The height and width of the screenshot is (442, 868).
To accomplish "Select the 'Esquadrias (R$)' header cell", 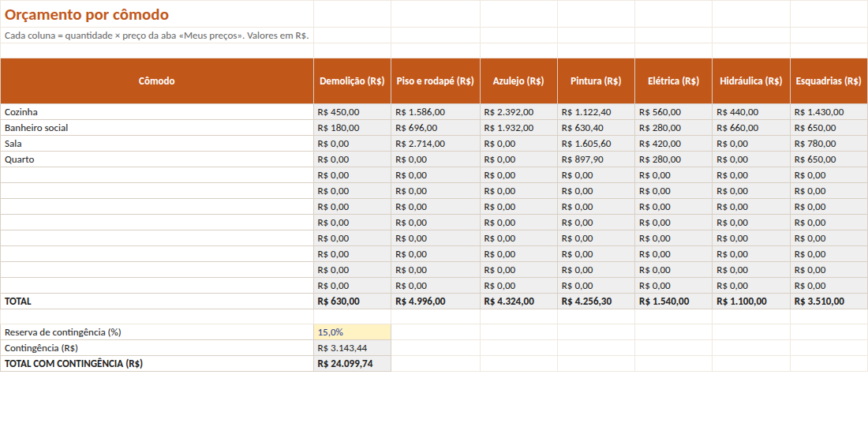I will pos(829,81).
